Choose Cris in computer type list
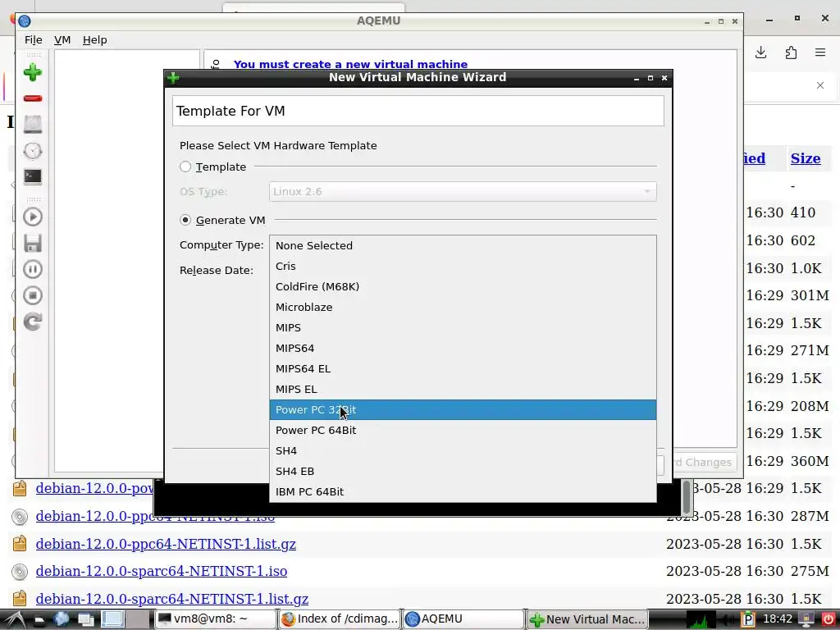The image size is (840, 630). tap(463, 267)
